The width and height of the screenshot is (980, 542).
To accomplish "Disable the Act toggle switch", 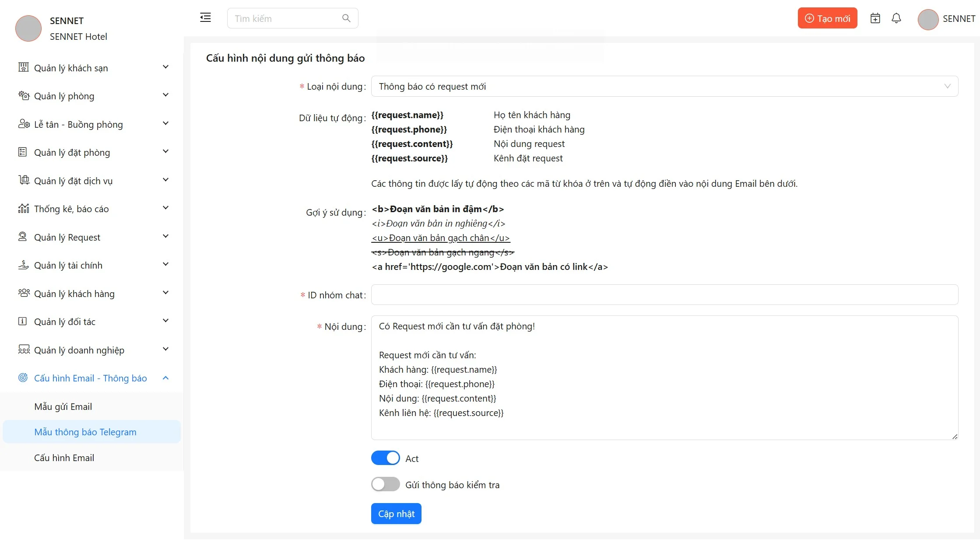I will point(385,458).
